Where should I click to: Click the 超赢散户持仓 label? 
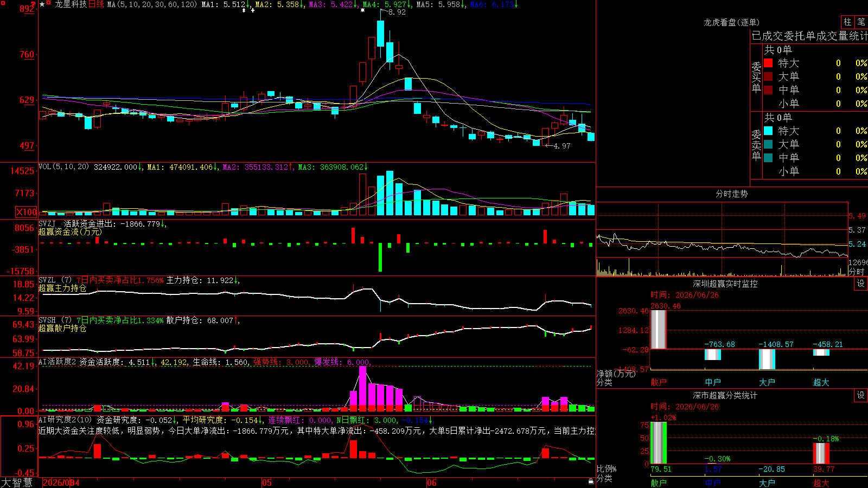click(62, 328)
